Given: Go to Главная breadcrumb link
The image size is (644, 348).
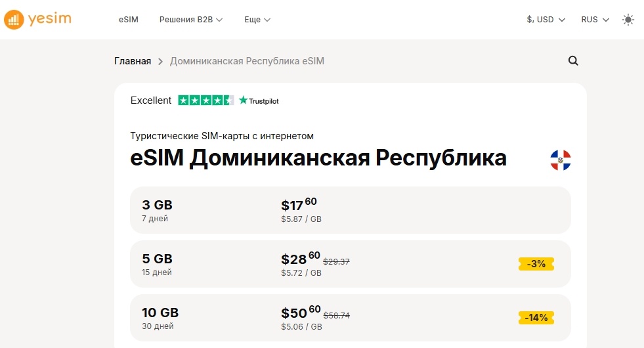Looking at the screenshot, I should [x=133, y=61].
